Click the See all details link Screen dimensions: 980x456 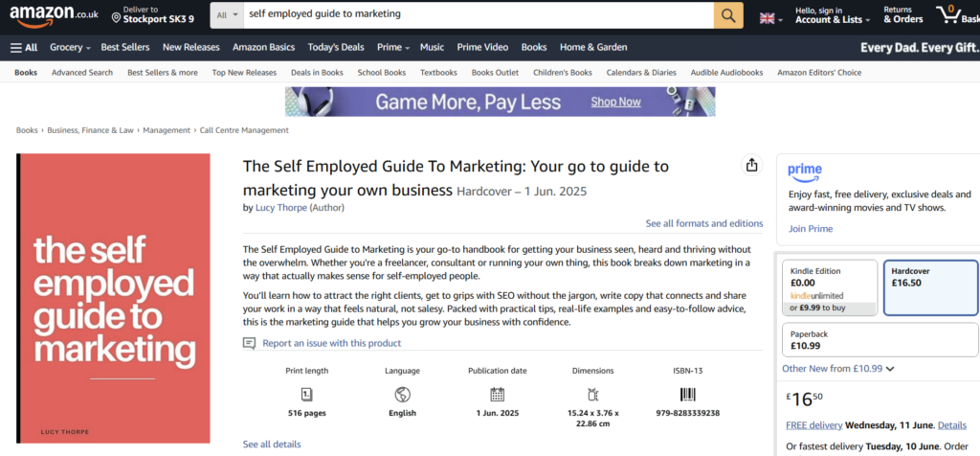272,445
